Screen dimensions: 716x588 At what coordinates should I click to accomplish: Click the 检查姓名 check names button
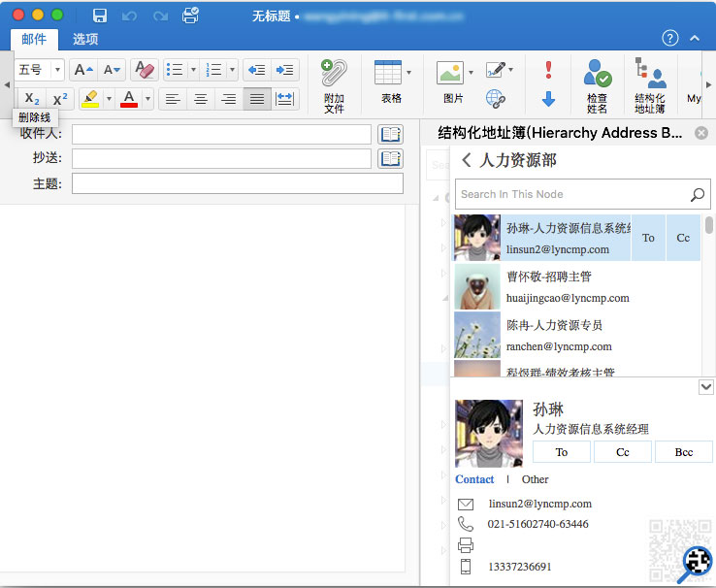598,85
